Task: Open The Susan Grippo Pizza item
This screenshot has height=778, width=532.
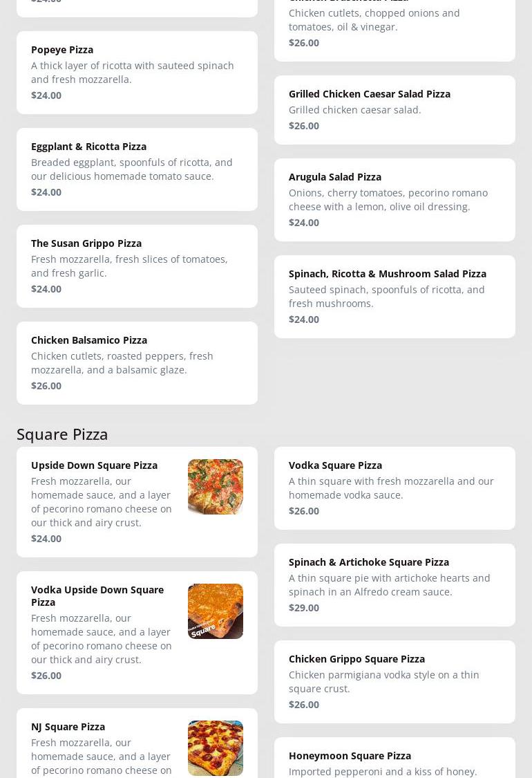Action: click(137, 266)
